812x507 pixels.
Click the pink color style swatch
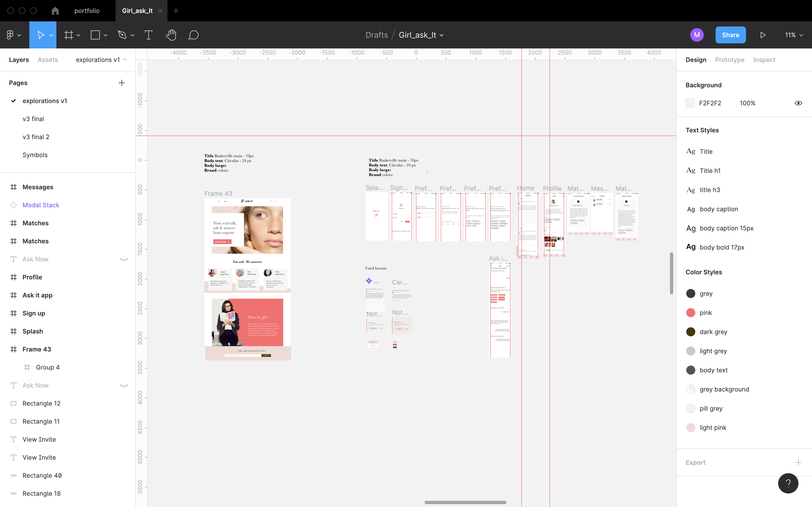[690, 313]
